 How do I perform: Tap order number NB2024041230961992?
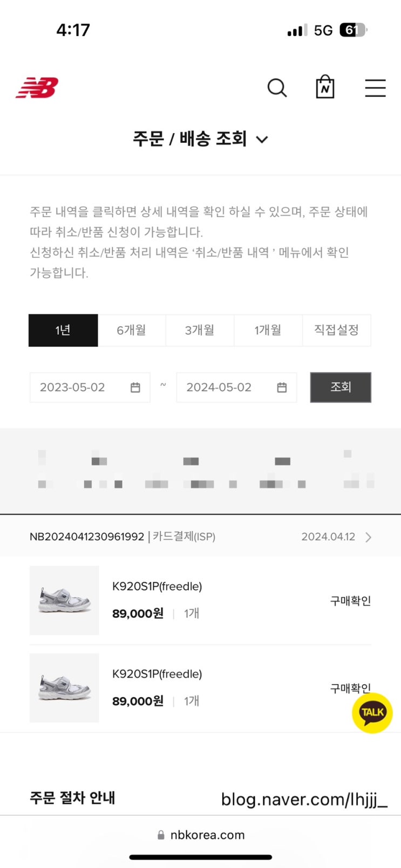(x=87, y=537)
